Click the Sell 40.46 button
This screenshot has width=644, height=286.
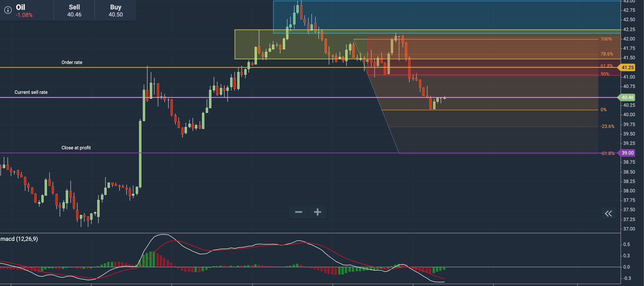click(74, 11)
